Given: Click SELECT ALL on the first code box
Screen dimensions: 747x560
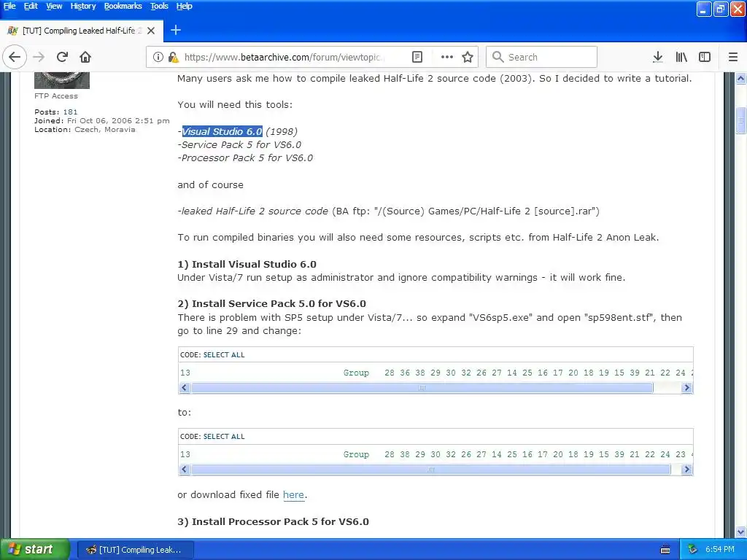Looking at the screenshot, I should [x=224, y=355].
